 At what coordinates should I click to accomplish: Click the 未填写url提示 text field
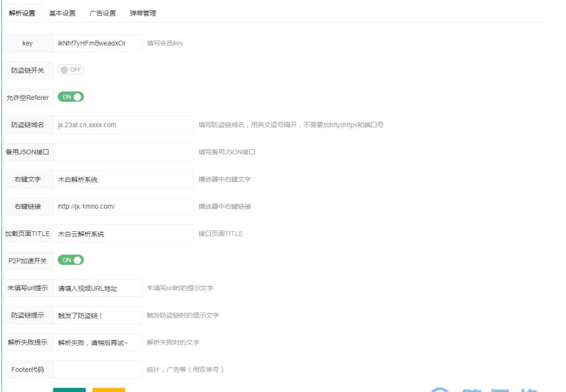pos(98,288)
